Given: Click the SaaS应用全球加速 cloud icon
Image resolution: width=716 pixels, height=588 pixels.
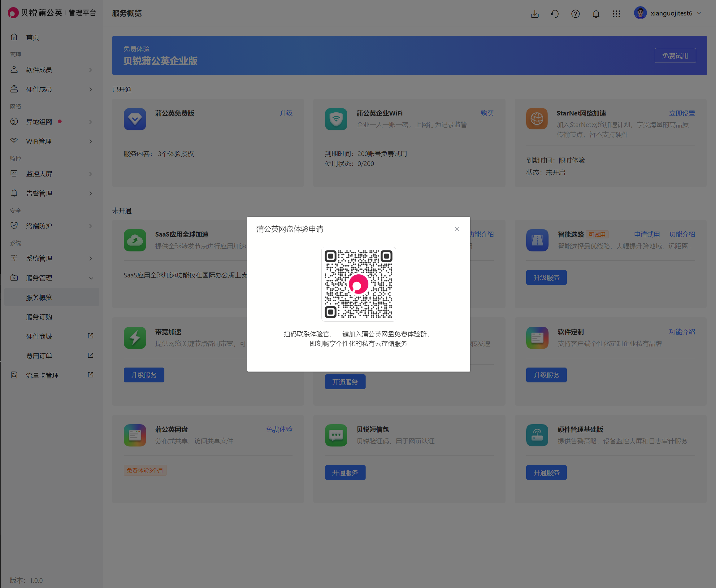Looking at the screenshot, I should 135,241.
